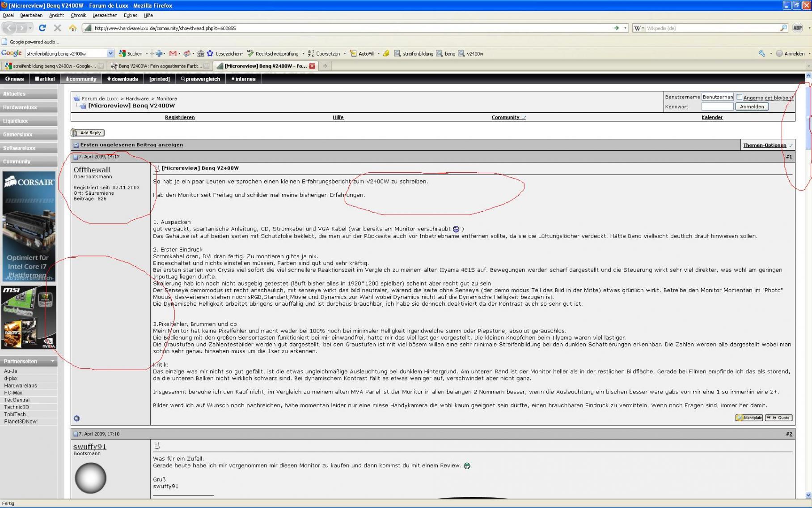Open the address bar history dropdown arrow
This screenshot has width=812, height=508.
[625, 28]
